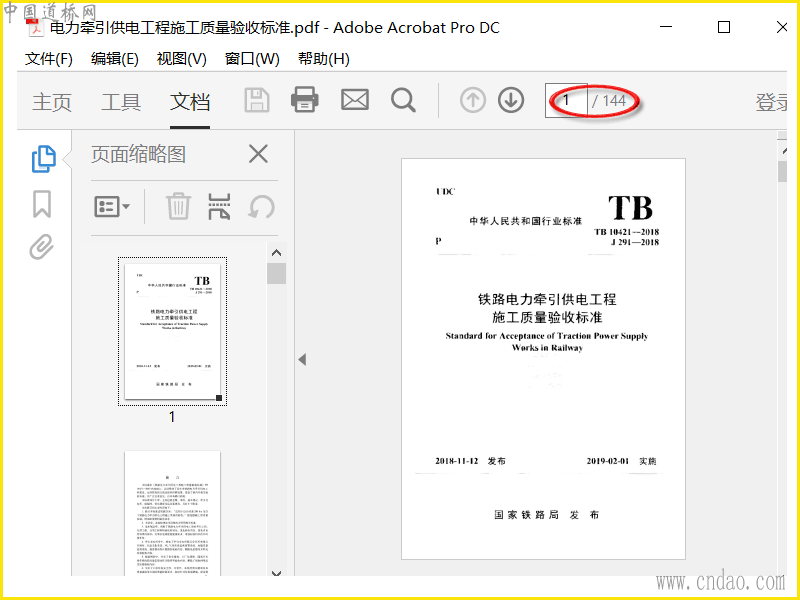This screenshot has height=600, width=800.
Task: Print the document with printer icon
Action: [x=305, y=99]
